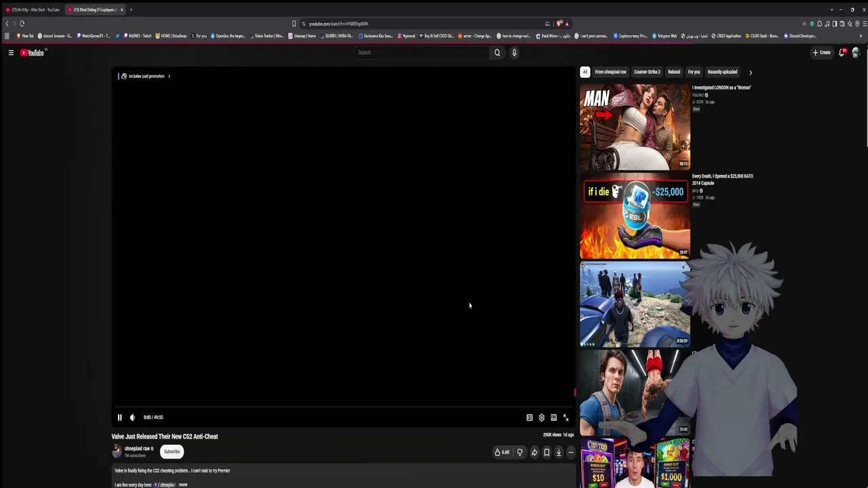
Task: Open the 'Cryptocurrency Prices' bookmark
Action: click(x=631, y=36)
